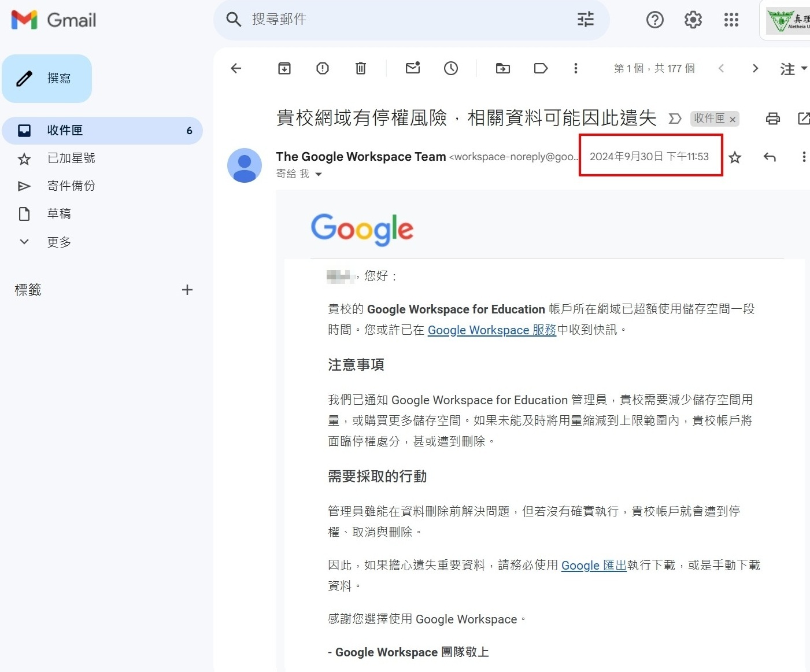Reply to the Google Workspace Team
This screenshot has height=672, width=810.
coord(770,157)
